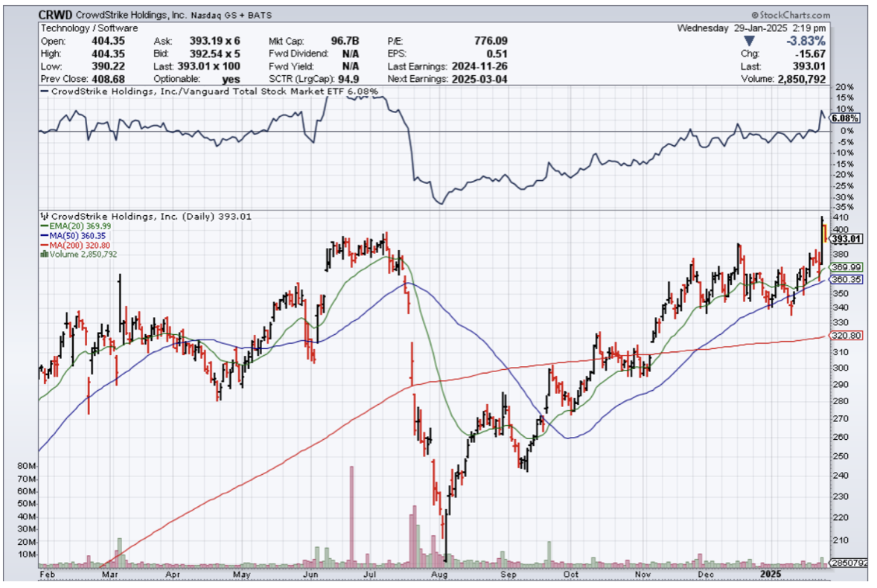
Task: Click the 393.01 last price tag on axis
Action: [x=846, y=239]
